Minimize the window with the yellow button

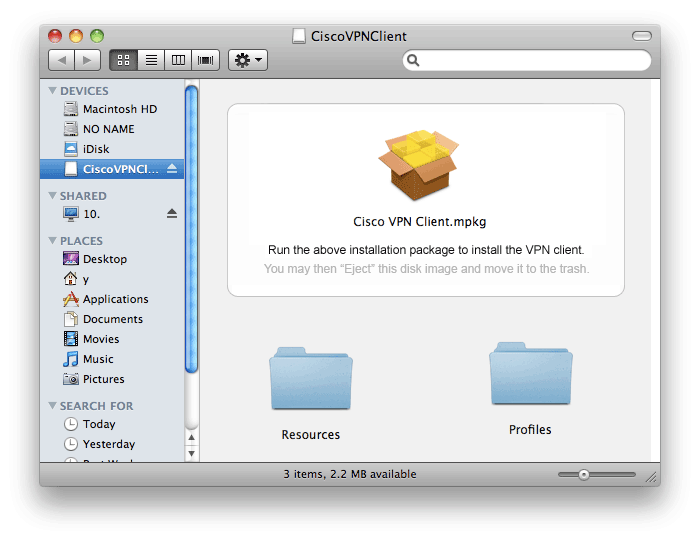pyautogui.click(x=76, y=36)
